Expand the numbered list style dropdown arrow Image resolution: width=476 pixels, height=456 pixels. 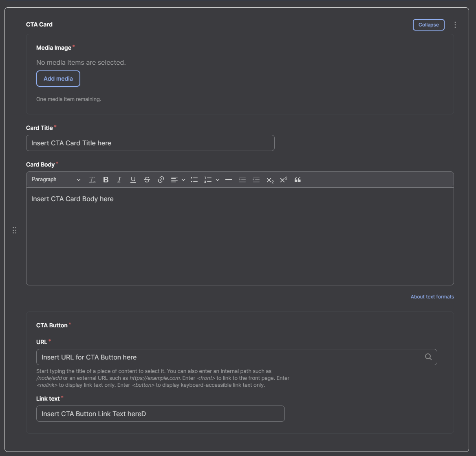pyautogui.click(x=218, y=180)
